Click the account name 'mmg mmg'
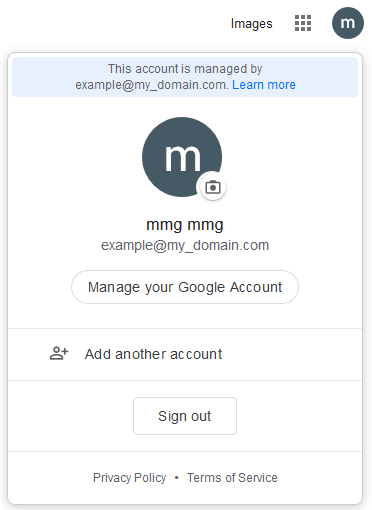372x510 pixels. point(185,225)
